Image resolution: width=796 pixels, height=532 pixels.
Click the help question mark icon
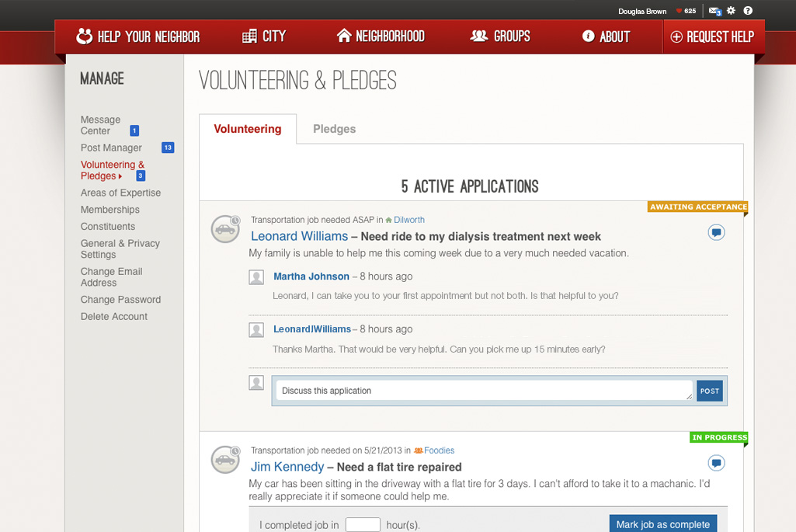[x=748, y=11]
